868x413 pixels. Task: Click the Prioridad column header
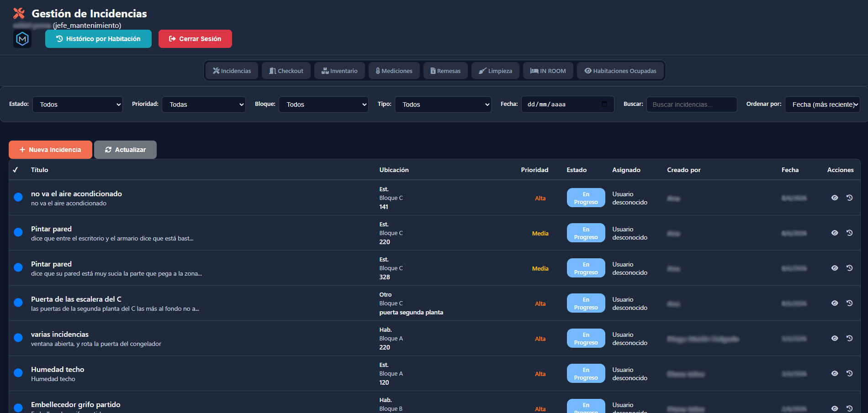pos(535,170)
